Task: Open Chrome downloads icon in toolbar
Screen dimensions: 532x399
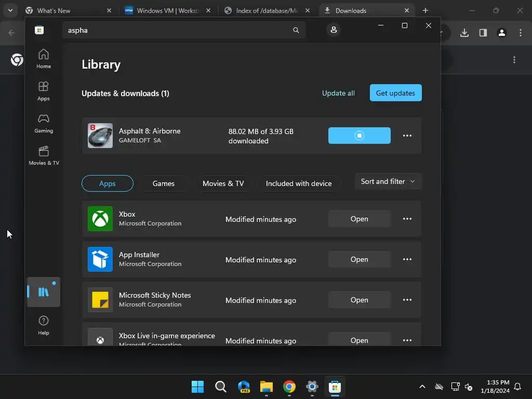Action: (x=464, y=33)
